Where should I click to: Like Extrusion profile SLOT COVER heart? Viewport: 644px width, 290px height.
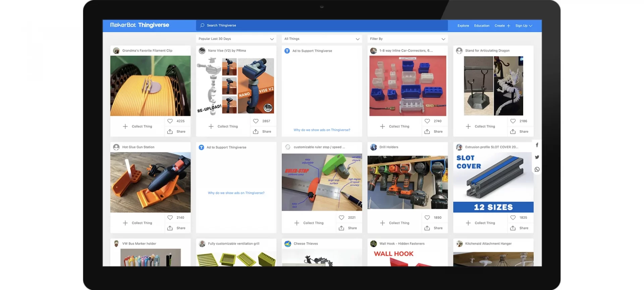tap(513, 218)
